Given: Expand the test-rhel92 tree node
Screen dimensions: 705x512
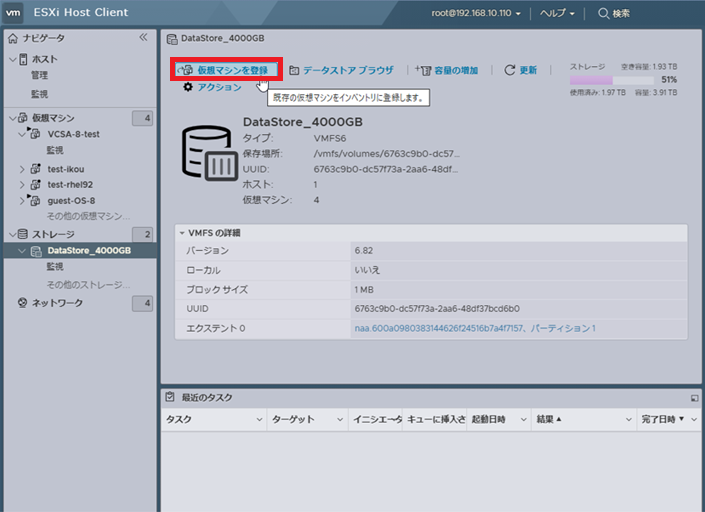Looking at the screenshot, I should coord(22,185).
